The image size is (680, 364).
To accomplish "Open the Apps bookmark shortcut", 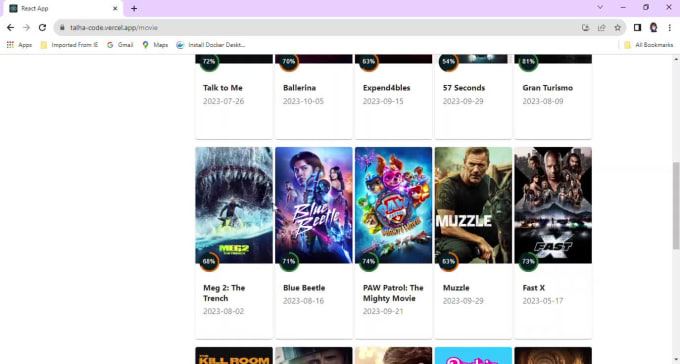I will pos(19,45).
